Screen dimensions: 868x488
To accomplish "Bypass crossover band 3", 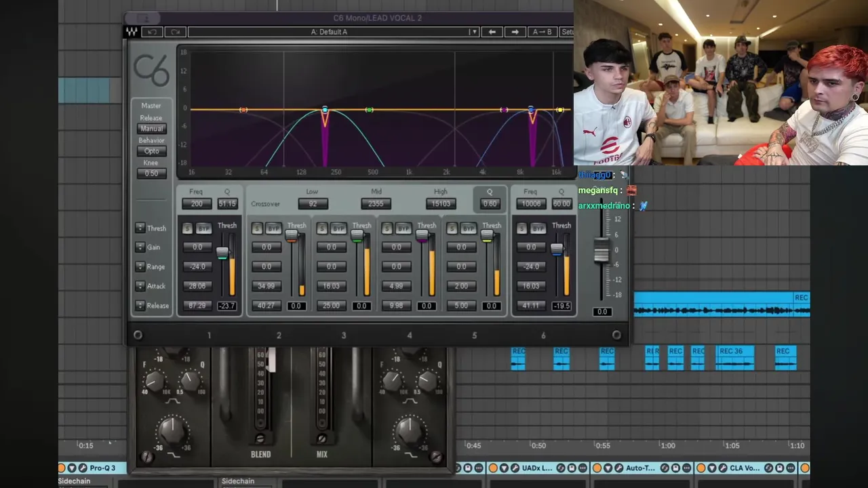I will coord(338,229).
